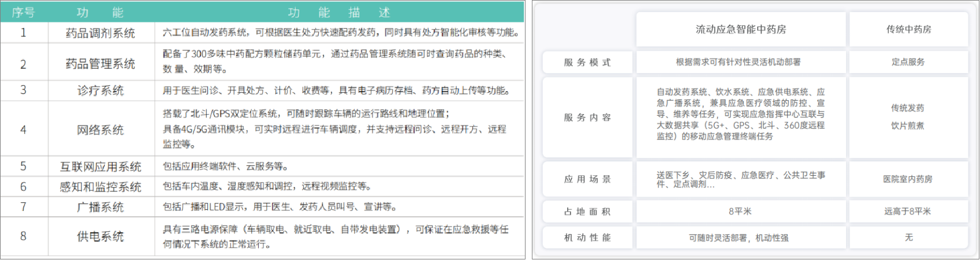Screen dimensions: 980x260
Task: Click the 服务模式 row label
Action: tap(587, 62)
